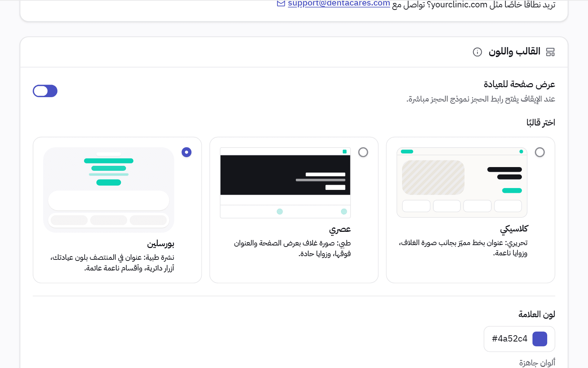Click the #4a52c4 hex color field

click(519, 339)
